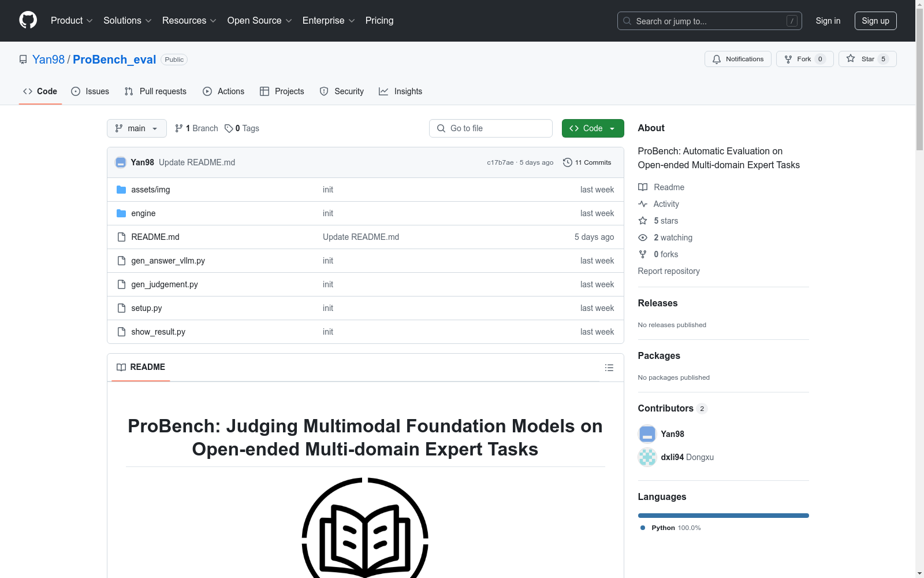
Task: Switch to the Pull requests tab
Action: click(x=155, y=91)
